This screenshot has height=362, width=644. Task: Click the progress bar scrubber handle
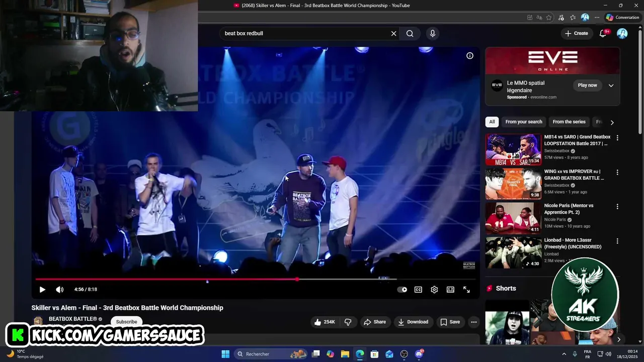297,279
